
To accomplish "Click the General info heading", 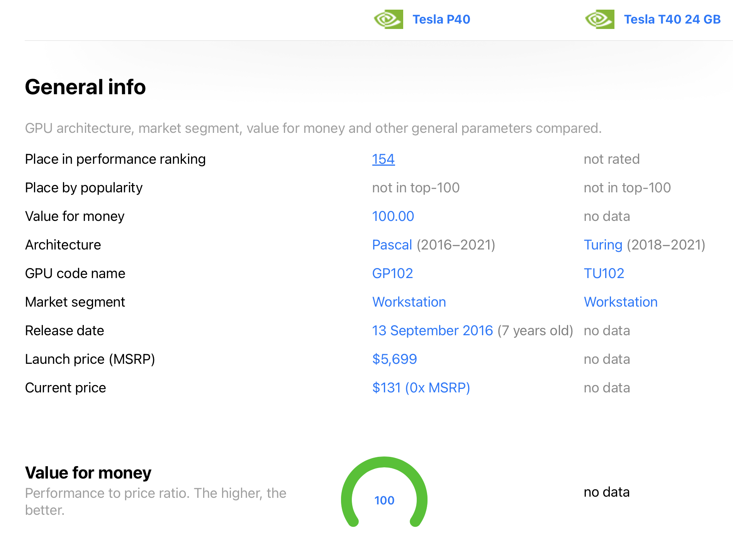I will [x=85, y=87].
